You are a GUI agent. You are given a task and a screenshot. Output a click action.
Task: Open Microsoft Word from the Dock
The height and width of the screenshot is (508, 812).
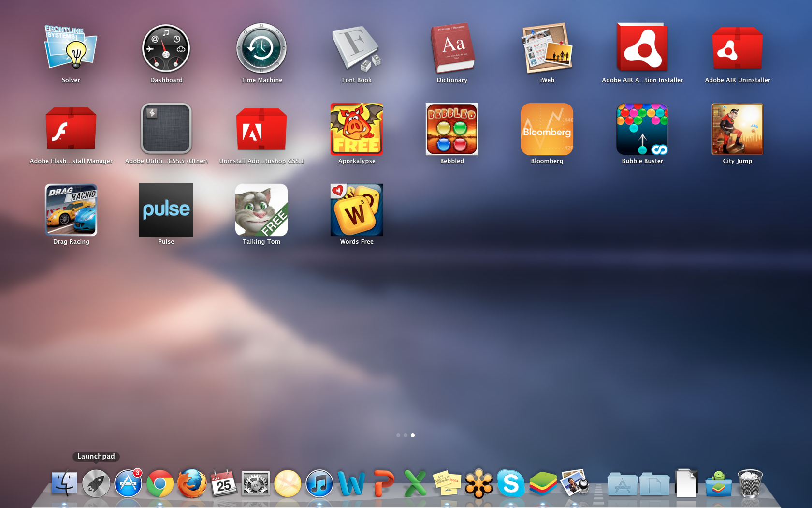coord(351,483)
